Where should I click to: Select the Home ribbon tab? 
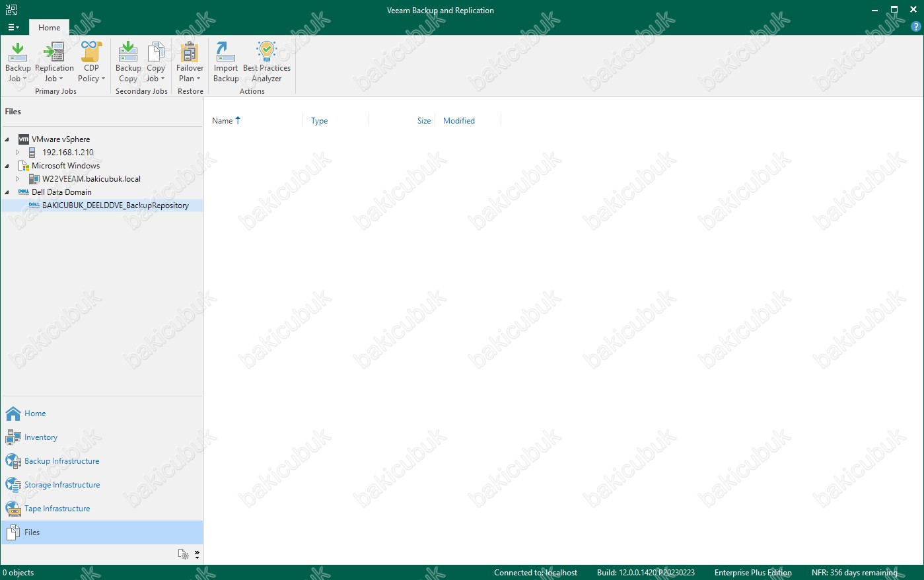coord(50,28)
